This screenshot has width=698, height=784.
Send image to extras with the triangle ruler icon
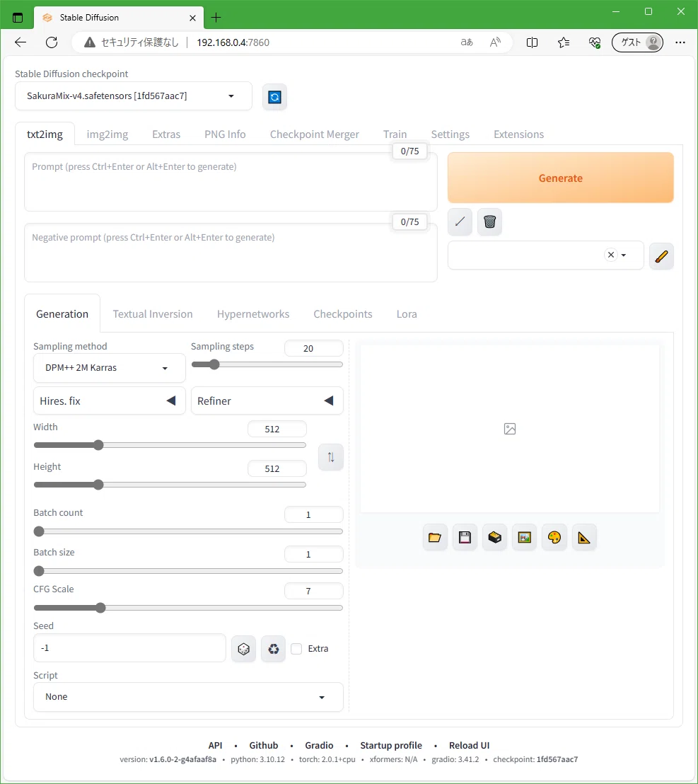(x=584, y=538)
